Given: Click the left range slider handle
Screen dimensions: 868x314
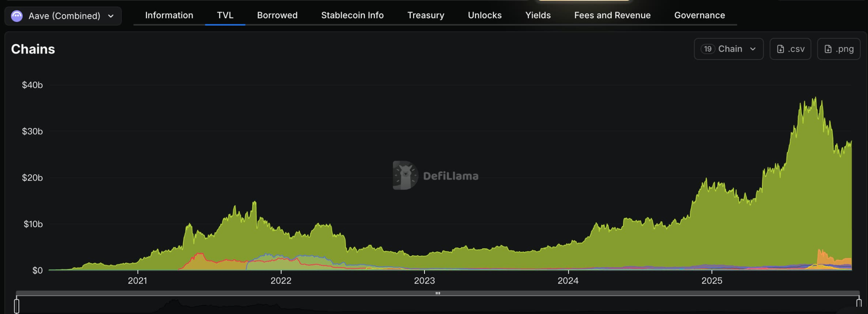Looking at the screenshot, I should tap(17, 305).
